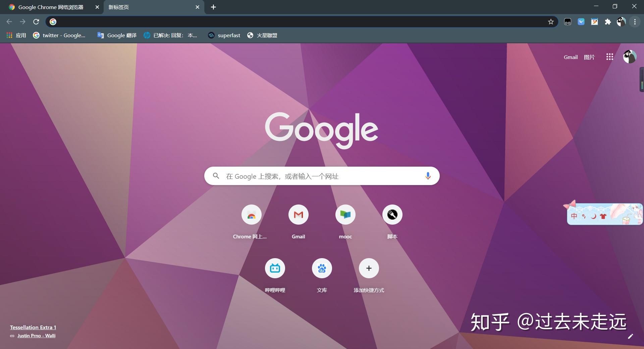This screenshot has height=349, width=644.
Task: Open the Chrome three-dot menu
Action: (634, 22)
